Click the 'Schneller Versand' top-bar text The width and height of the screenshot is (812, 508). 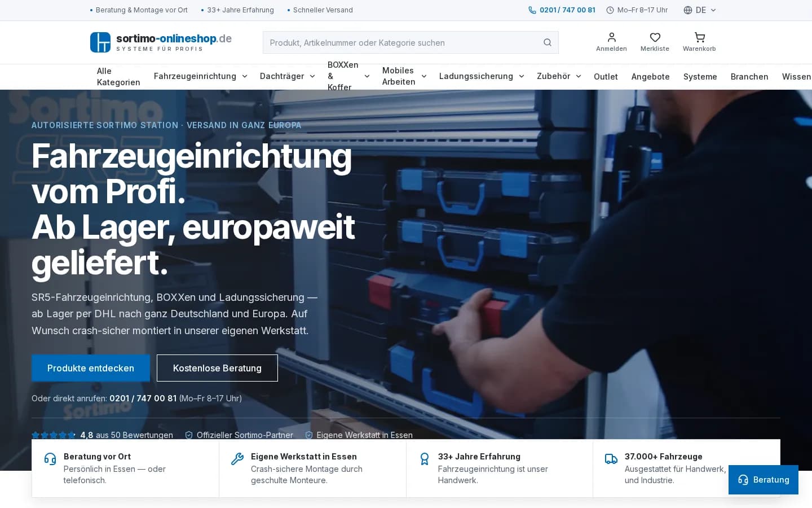(x=323, y=10)
